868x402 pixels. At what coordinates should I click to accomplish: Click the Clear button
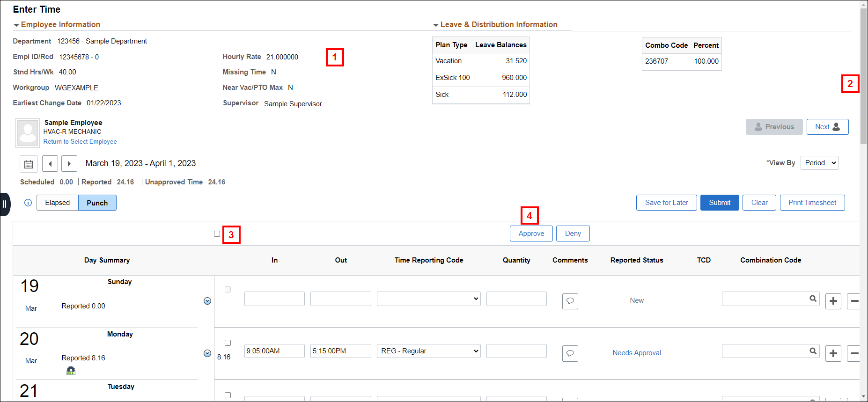pyautogui.click(x=759, y=203)
